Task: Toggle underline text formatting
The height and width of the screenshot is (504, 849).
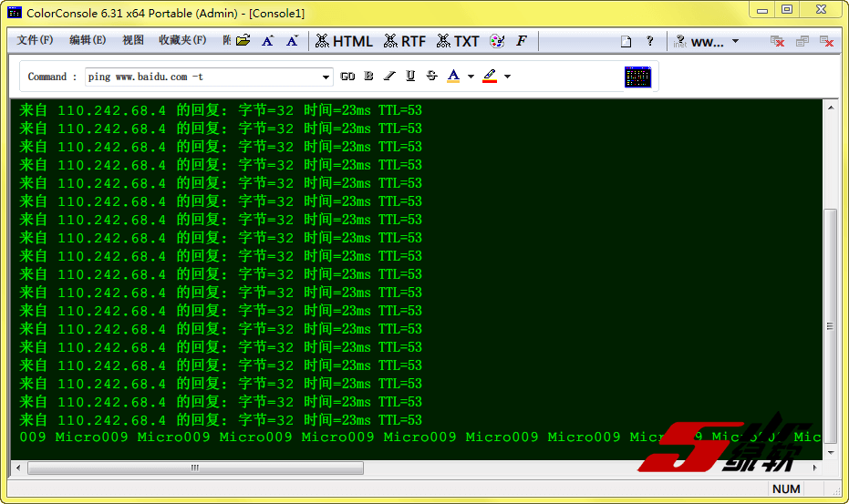Action: pos(410,77)
